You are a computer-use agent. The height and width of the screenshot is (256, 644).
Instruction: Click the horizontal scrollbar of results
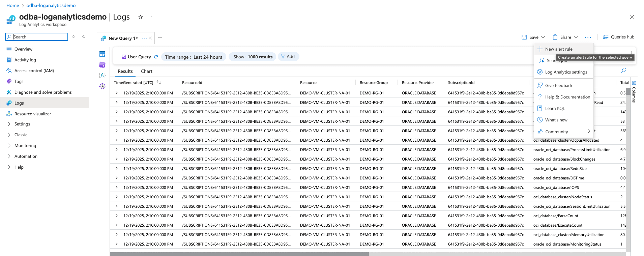[239, 254]
